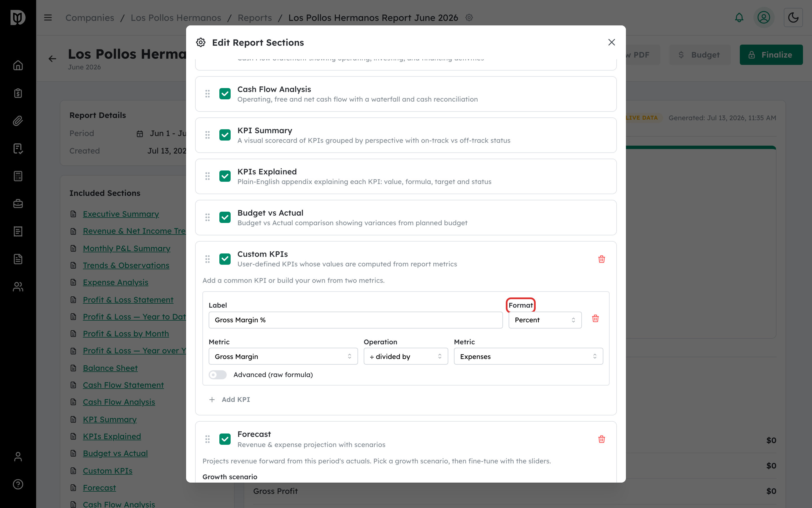This screenshot has height=508, width=812.
Task: Jump to Expense Analysis section
Action: tap(115, 282)
